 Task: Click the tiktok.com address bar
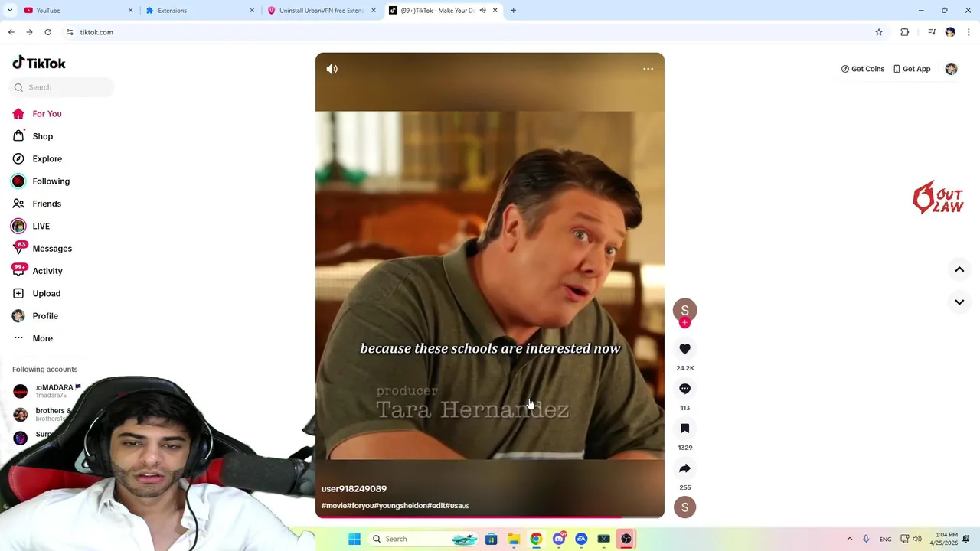475,32
